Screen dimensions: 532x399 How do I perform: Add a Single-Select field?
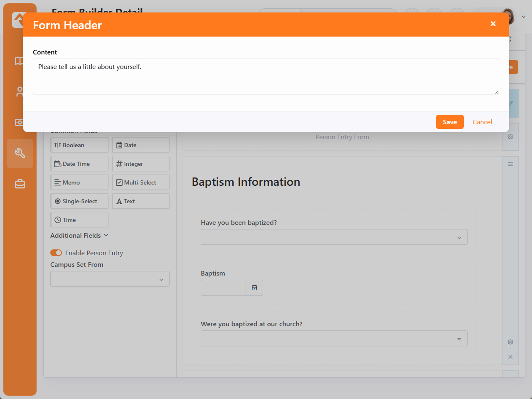tap(79, 201)
